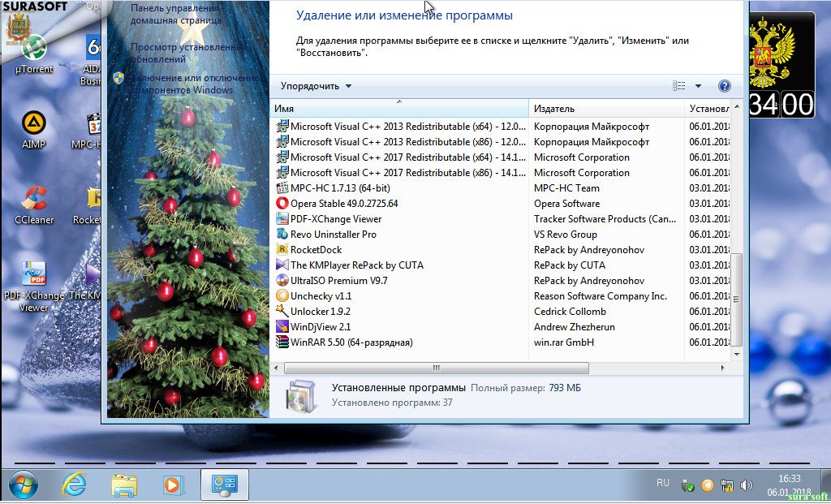The width and height of the screenshot is (831, 504).
Task: Click the Control Panel taskbar button
Action: pos(225,485)
